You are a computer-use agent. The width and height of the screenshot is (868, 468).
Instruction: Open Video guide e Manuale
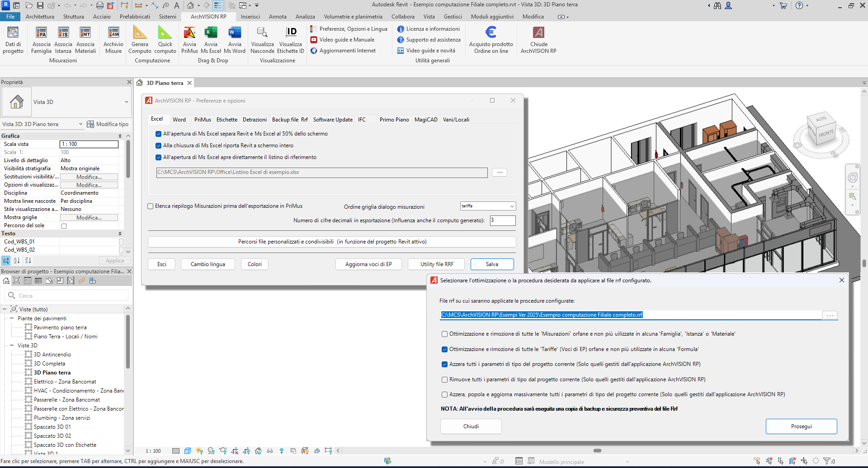[x=342, y=40]
